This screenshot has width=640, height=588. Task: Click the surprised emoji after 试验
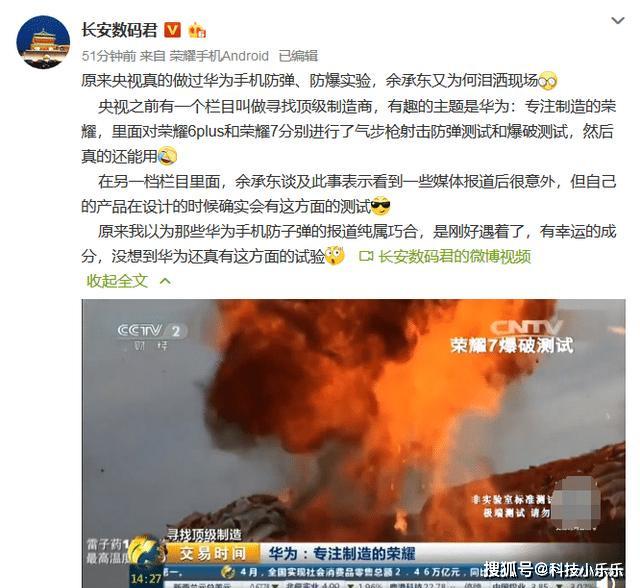coord(335,256)
